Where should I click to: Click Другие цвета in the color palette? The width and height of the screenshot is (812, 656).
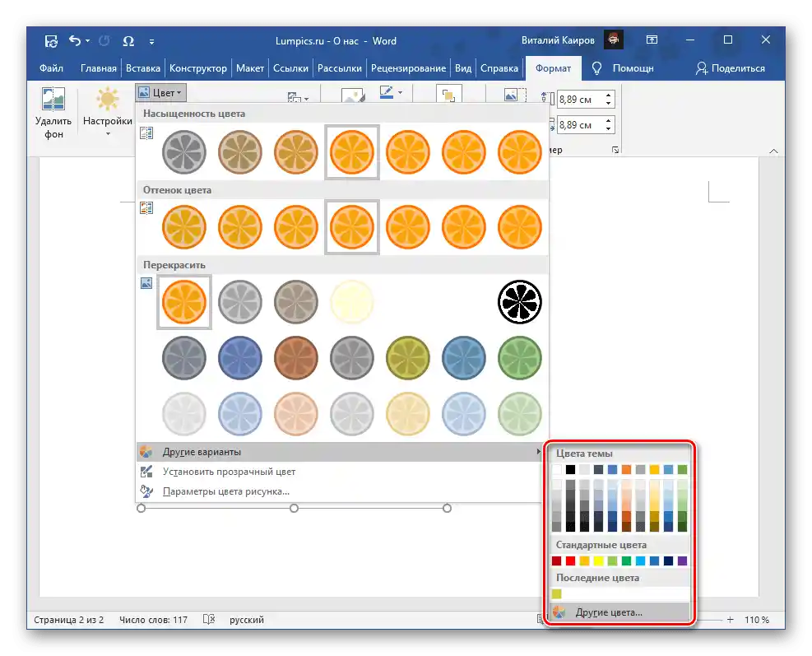(609, 612)
